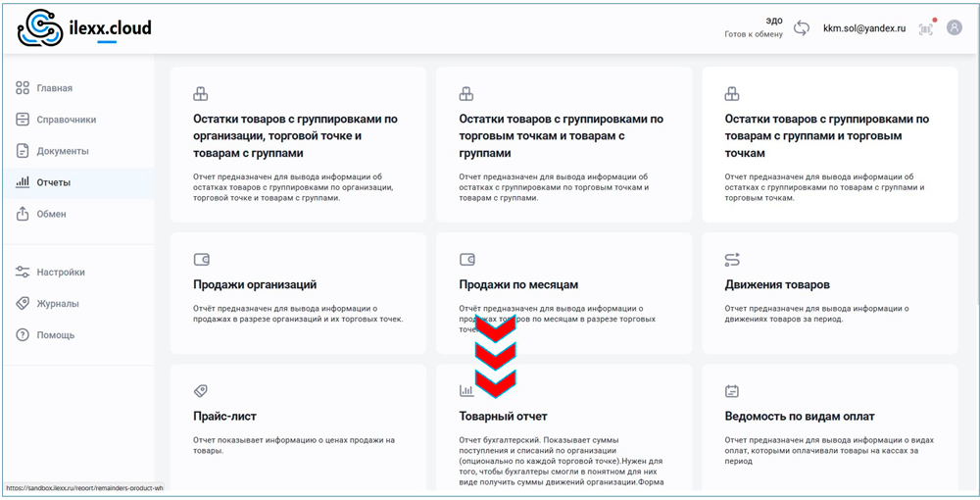This screenshot has height=500, width=980.
Task: Click the ilexx.cloud logo
Action: coord(85,28)
